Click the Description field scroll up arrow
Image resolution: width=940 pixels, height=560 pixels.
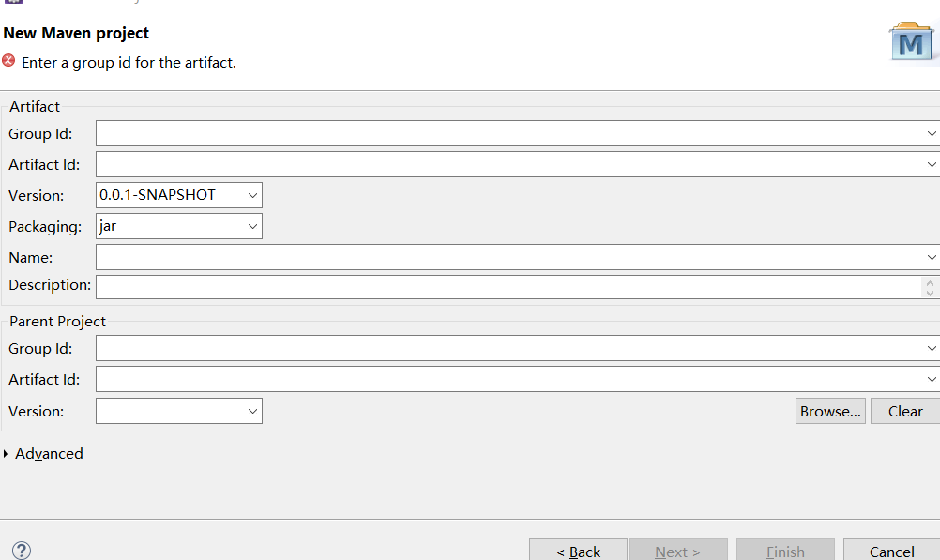930,282
